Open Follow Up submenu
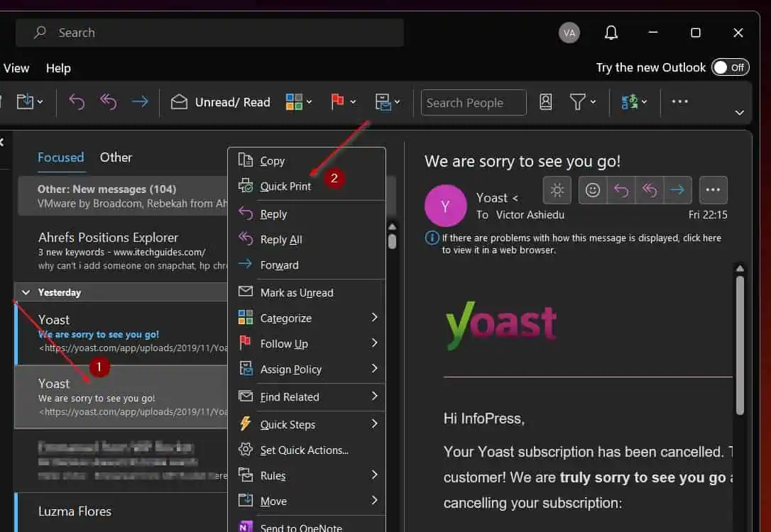771x532 pixels. click(x=307, y=343)
